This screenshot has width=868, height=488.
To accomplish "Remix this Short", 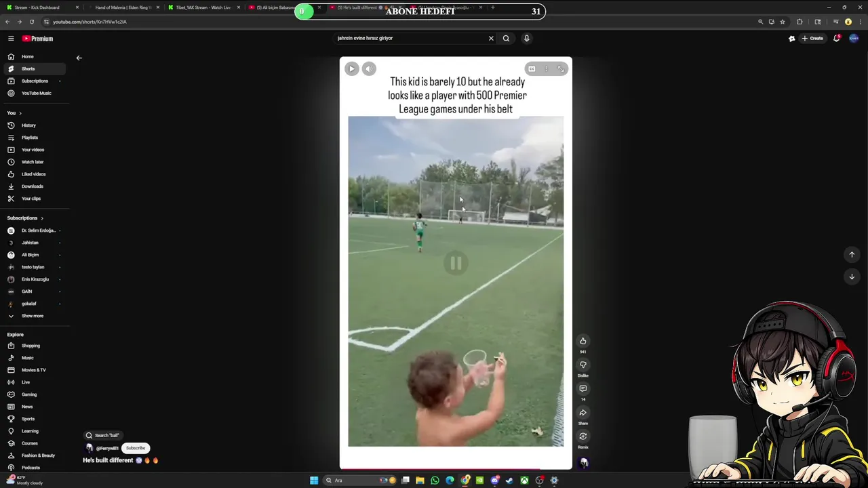I will coord(583,436).
